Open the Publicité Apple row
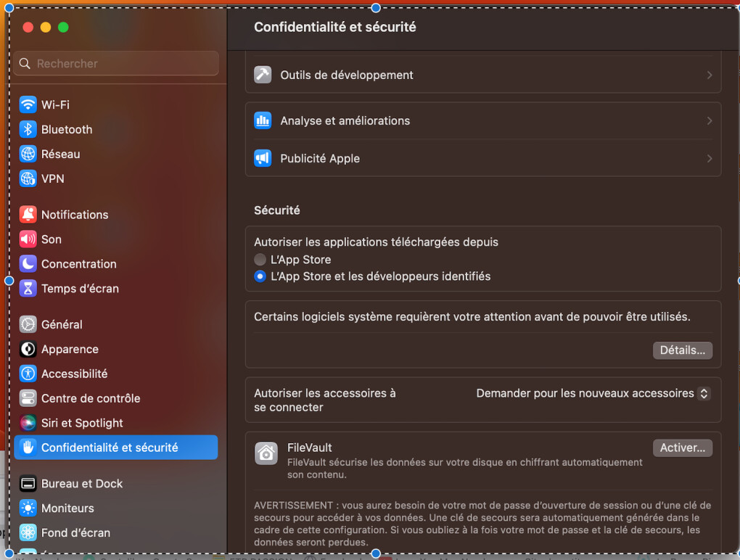The height and width of the screenshot is (560, 740). pos(482,159)
